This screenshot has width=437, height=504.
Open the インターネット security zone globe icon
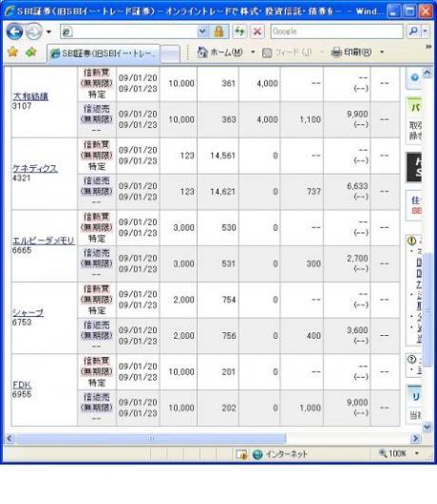[257, 455]
